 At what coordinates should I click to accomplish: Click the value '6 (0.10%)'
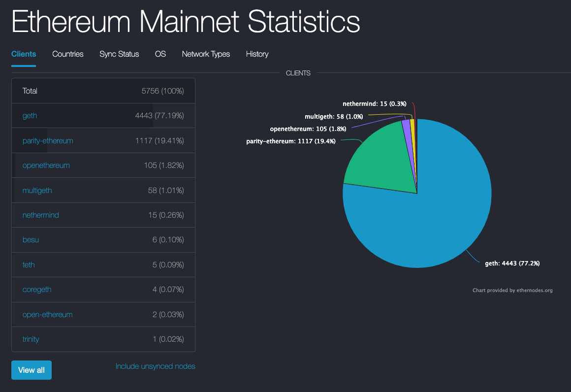[168, 240]
